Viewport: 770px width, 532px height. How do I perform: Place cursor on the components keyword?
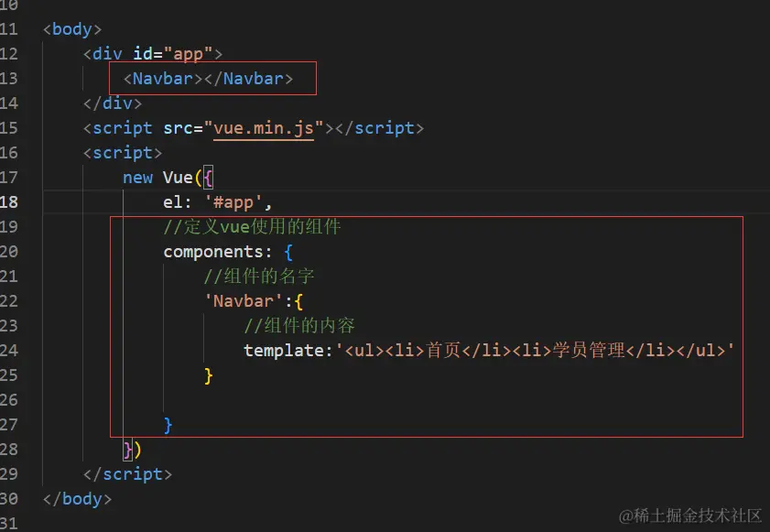click(213, 252)
